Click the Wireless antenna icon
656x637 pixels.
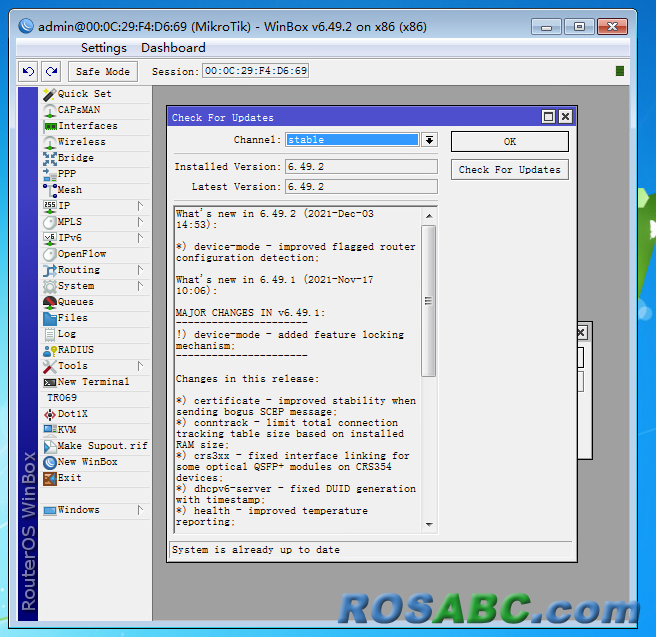(49, 142)
